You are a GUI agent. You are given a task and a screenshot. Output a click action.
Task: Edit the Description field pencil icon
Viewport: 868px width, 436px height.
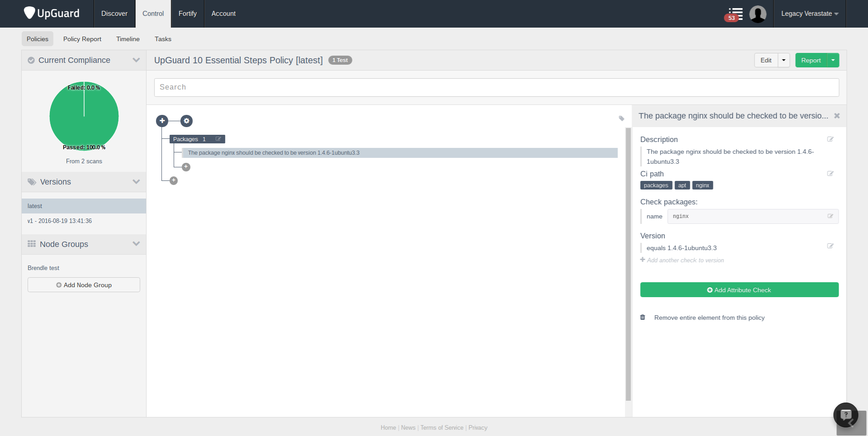pyautogui.click(x=830, y=139)
